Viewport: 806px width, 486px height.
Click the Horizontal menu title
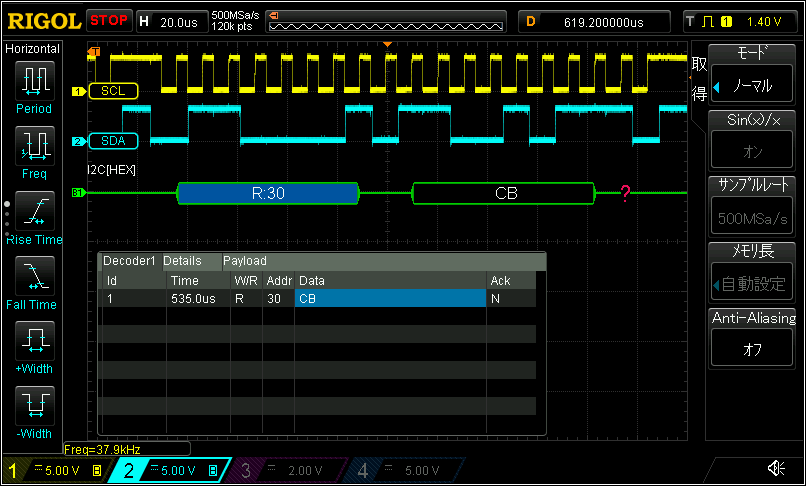(32, 49)
